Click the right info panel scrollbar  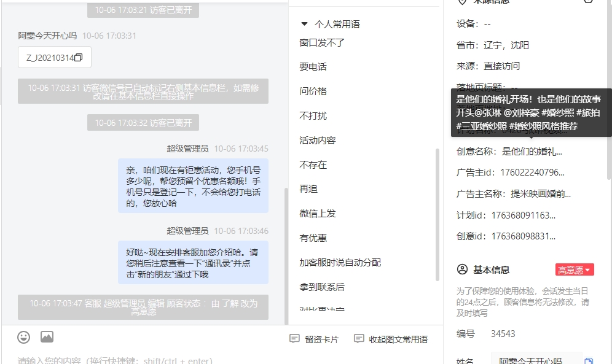[x=610, y=90]
